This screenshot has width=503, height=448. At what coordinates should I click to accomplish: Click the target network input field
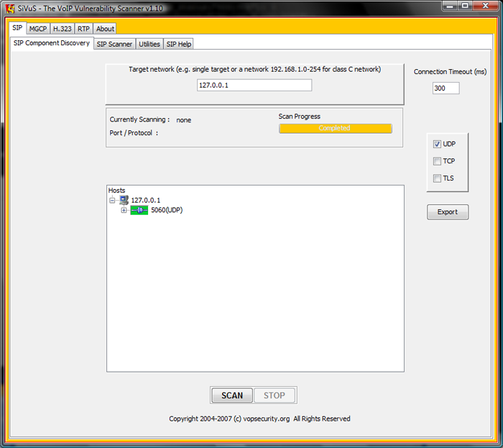click(254, 86)
